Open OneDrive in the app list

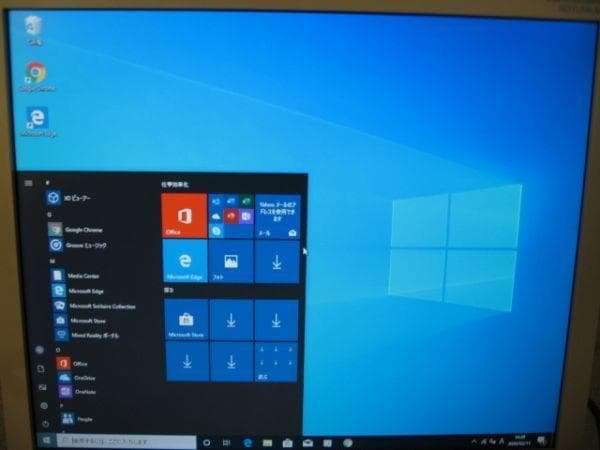[77, 378]
